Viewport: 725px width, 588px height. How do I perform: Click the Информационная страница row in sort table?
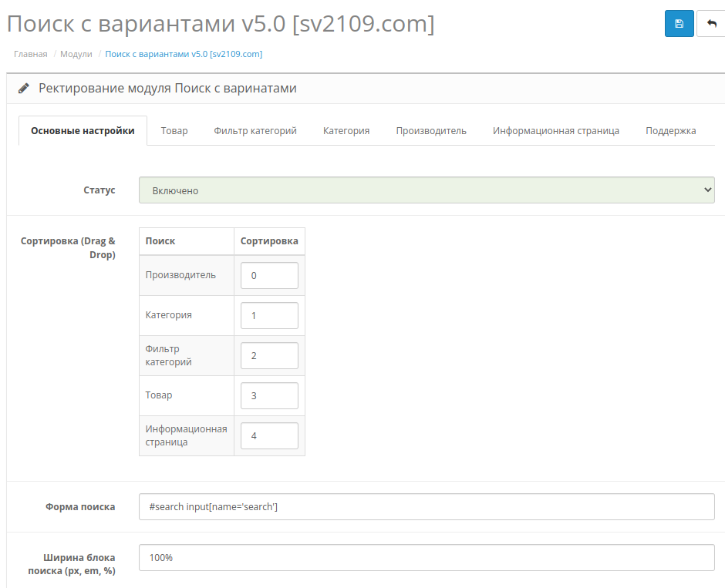(222, 435)
